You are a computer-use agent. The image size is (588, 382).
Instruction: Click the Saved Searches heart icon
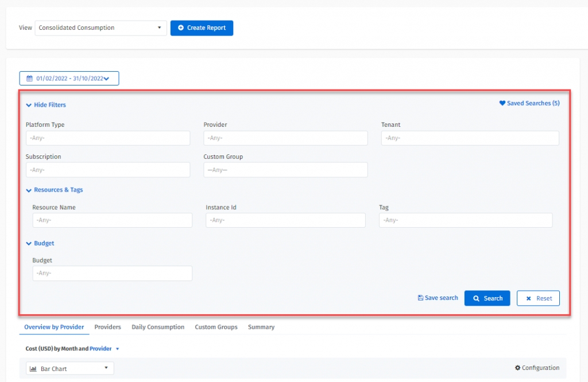pos(502,103)
